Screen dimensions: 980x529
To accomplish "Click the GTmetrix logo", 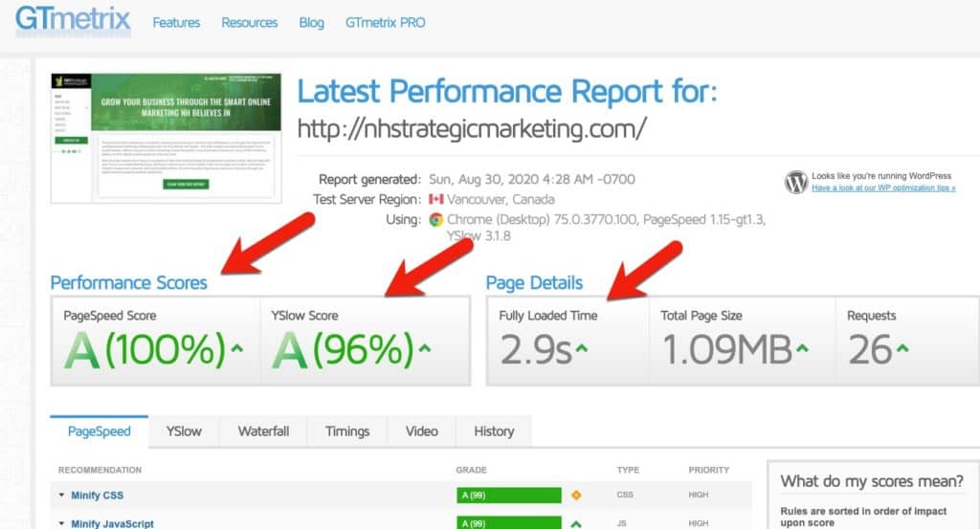I will pyautogui.click(x=73, y=20).
